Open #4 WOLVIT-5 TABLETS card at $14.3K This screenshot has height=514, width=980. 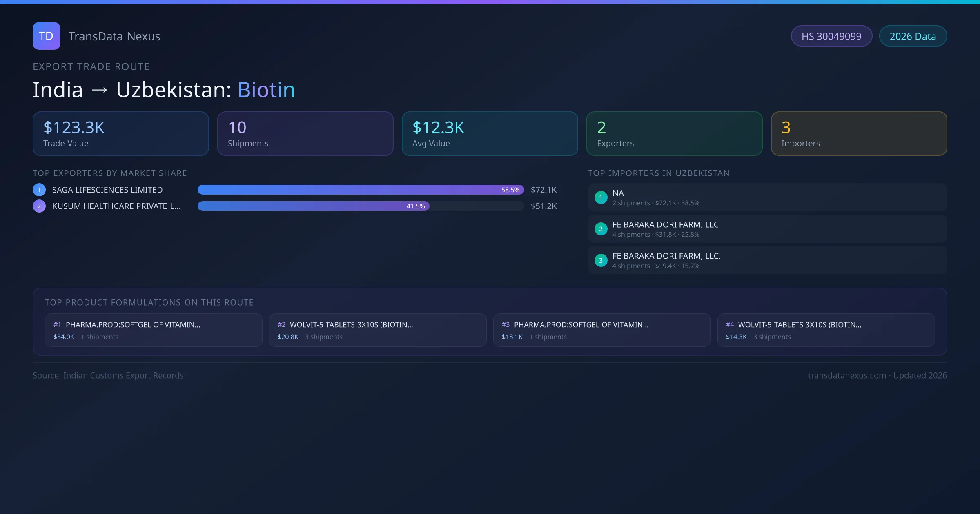(x=826, y=330)
